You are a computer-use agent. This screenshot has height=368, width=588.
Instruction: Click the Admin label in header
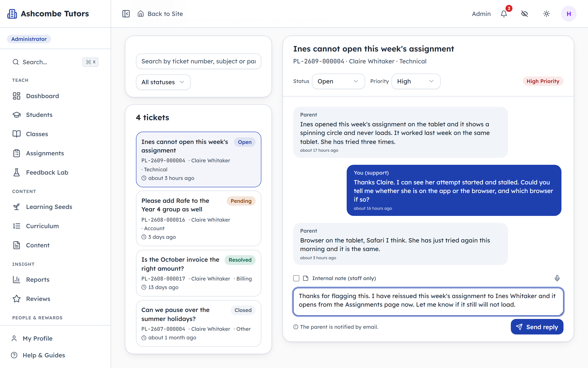point(481,14)
